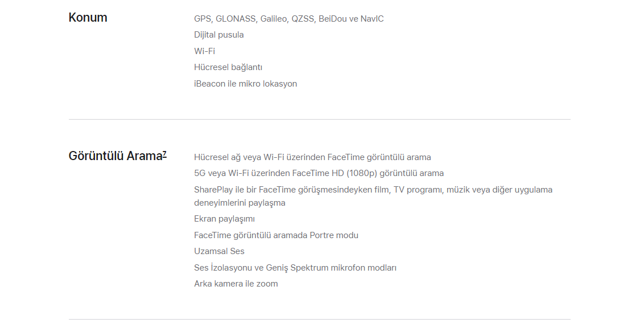Click the Ekran paylaşımı entry
This screenshot has height=331, width=644.
(x=224, y=219)
